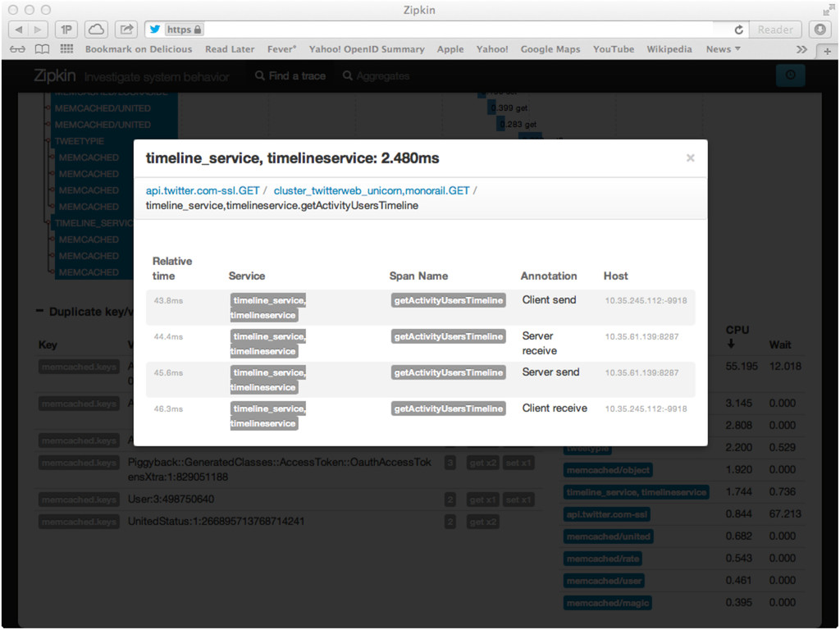This screenshot has height=630, width=840.
Task: Close the span detail dialog
Action: click(x=690, y=157)
